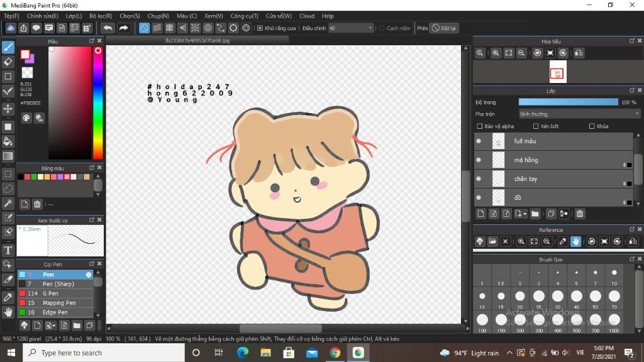Open Pen brush settings gear
The width and height of the screenshot is (644, 362).
point(88,275)
